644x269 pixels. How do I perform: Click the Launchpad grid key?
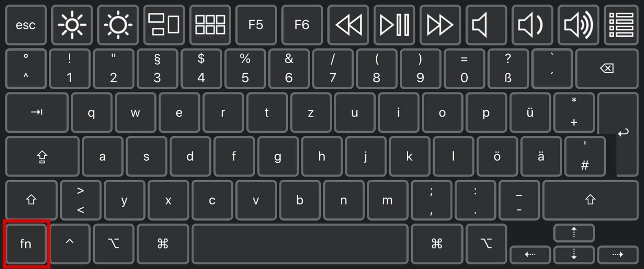210,25
